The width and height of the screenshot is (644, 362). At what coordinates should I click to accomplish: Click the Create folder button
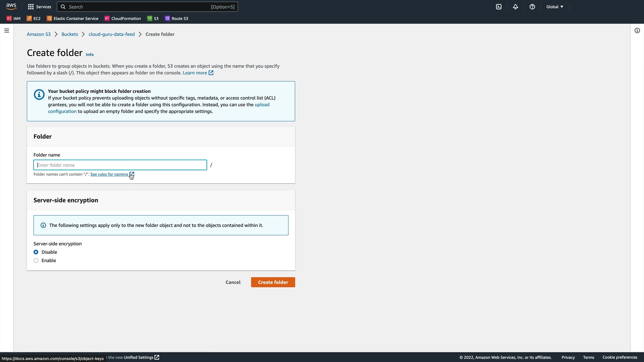pyautogui.click(x=273, y=282)
